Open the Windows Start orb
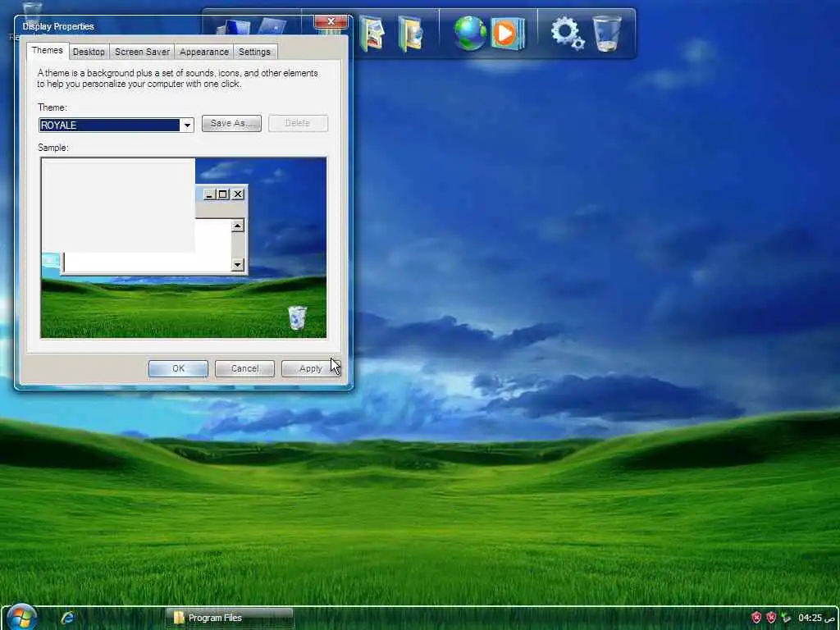840x630 pixels. pos(22,616)
